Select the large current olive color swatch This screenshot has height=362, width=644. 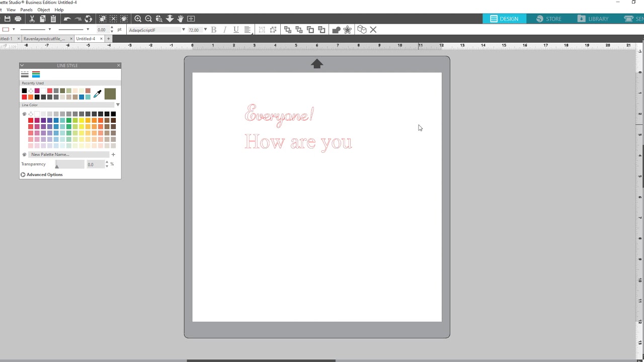[110, 94]
